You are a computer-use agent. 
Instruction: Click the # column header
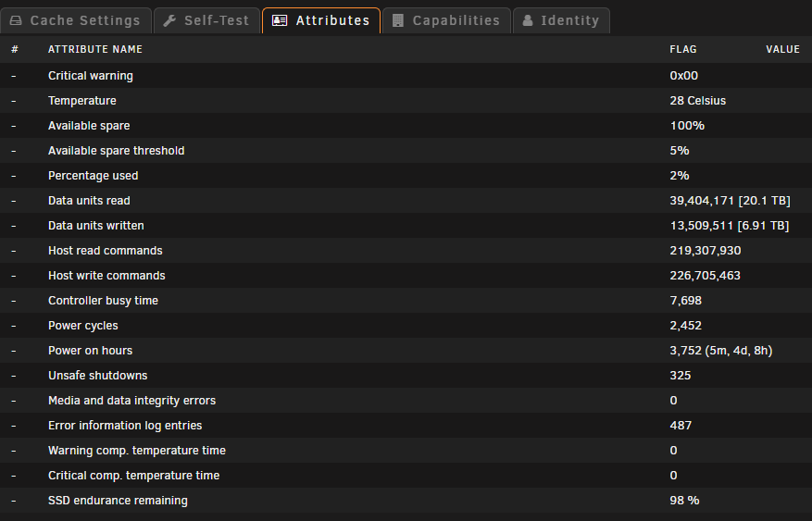click(x=15, y=49)
